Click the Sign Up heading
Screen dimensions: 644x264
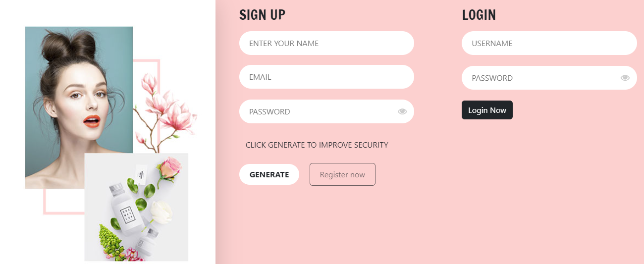[262, 15]
